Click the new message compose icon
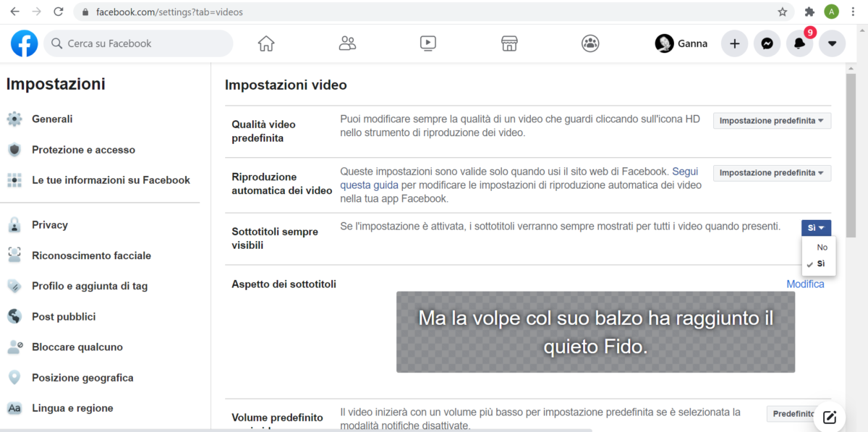Image resolution: width=868 pixels, height=432 pixels. click(829, 417)
